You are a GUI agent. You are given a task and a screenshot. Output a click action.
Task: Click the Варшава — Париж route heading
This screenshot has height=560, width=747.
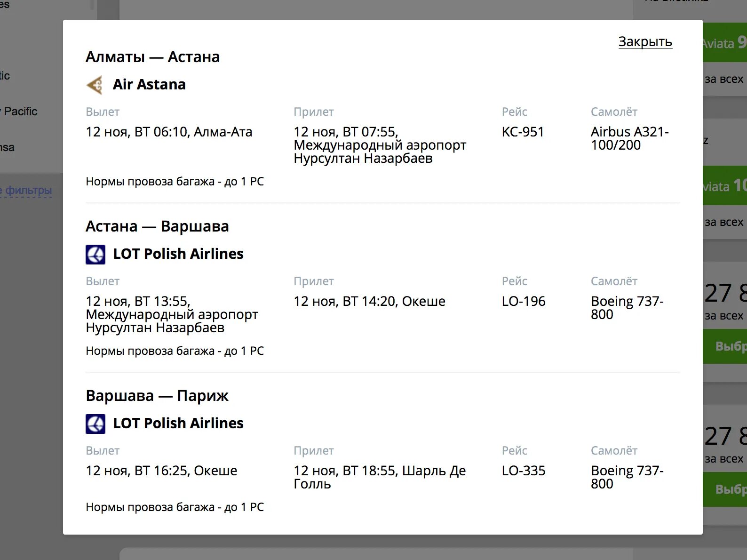pos(157,396)
